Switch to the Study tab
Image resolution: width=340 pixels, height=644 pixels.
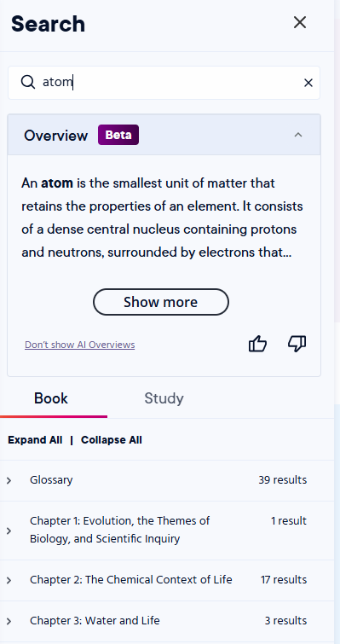pos(164,398)
